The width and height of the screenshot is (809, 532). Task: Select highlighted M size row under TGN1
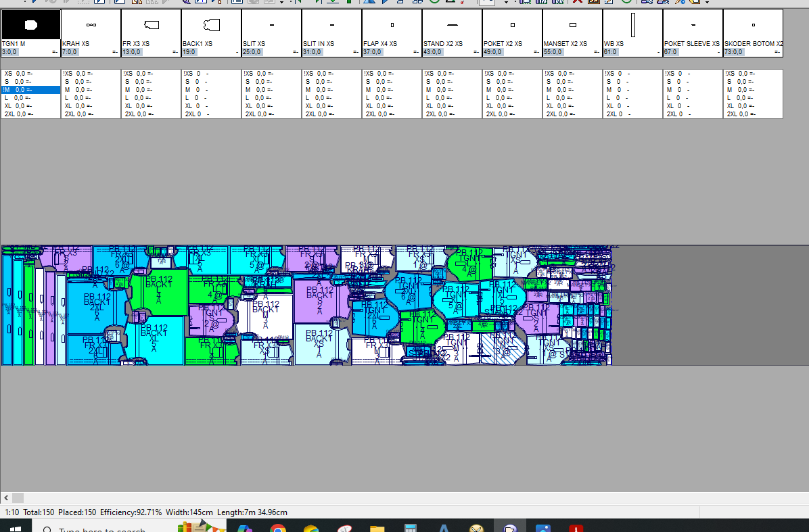(x=31, y=89)
